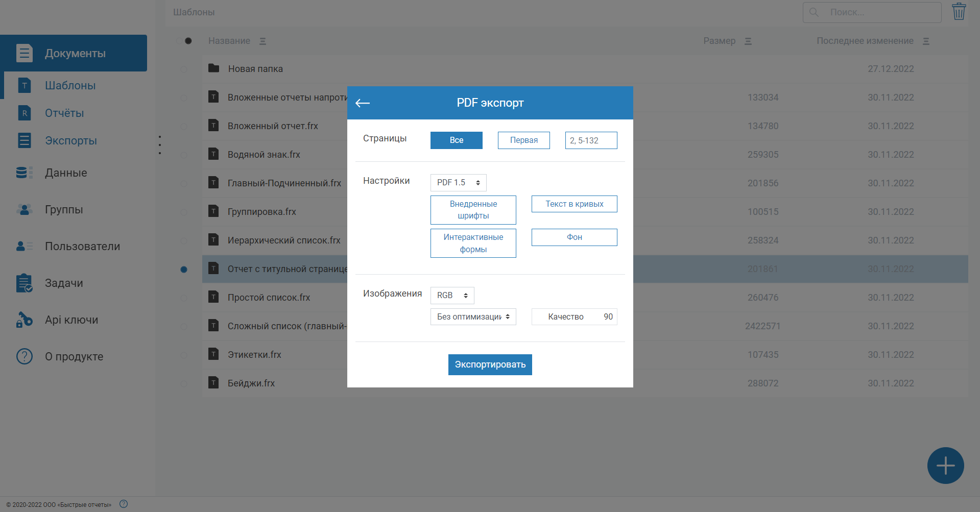Click the Группировка.frx file name
The width and height of the screenshot is (980, 512).
[262, 212]
